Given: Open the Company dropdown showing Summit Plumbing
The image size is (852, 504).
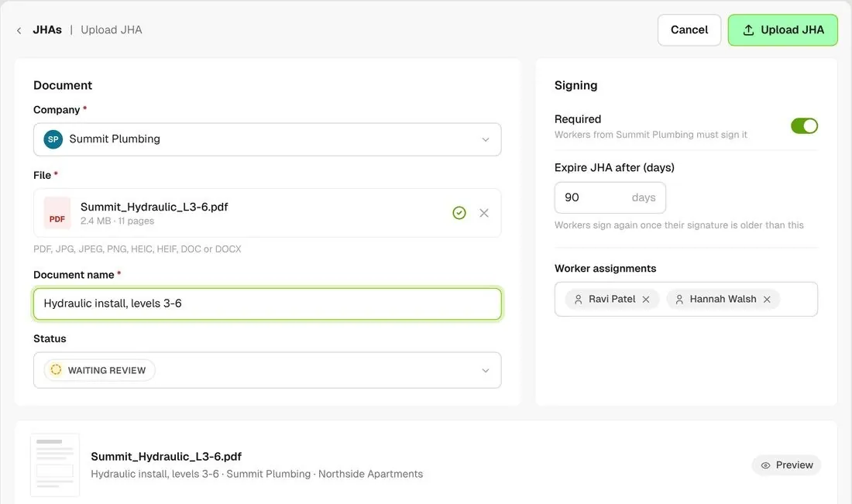Looking at the screenshot, I should coord(267,139).
